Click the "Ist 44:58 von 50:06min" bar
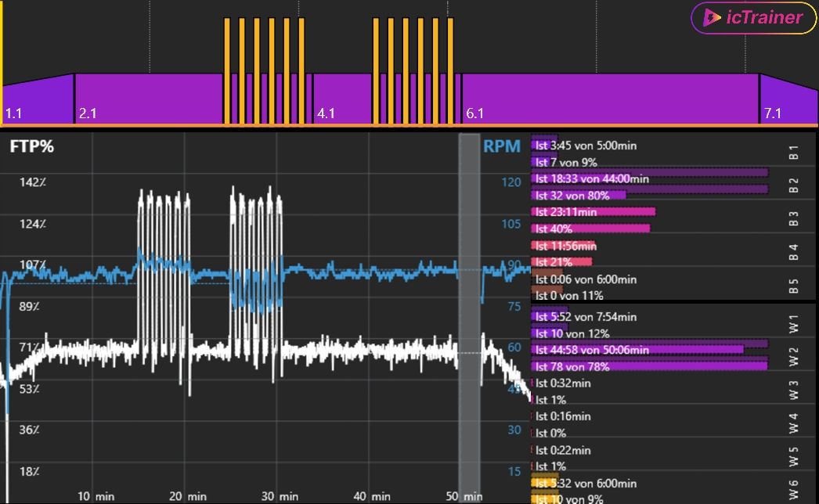 coord(638,350)
